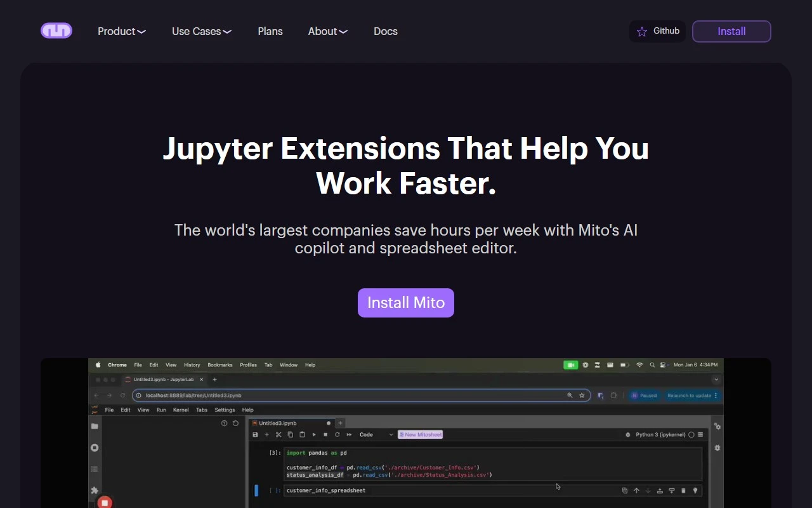The width and height of the screenshot is (812, 508).
Task: Click the cut cell scissors icon
Action: (x=278, y=435)
